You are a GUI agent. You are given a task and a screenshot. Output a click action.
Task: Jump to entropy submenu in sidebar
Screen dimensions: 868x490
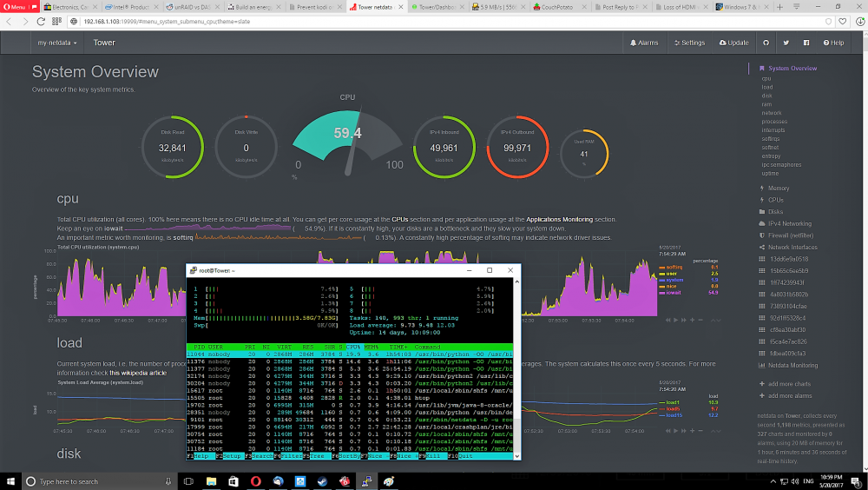coord(771,156)
